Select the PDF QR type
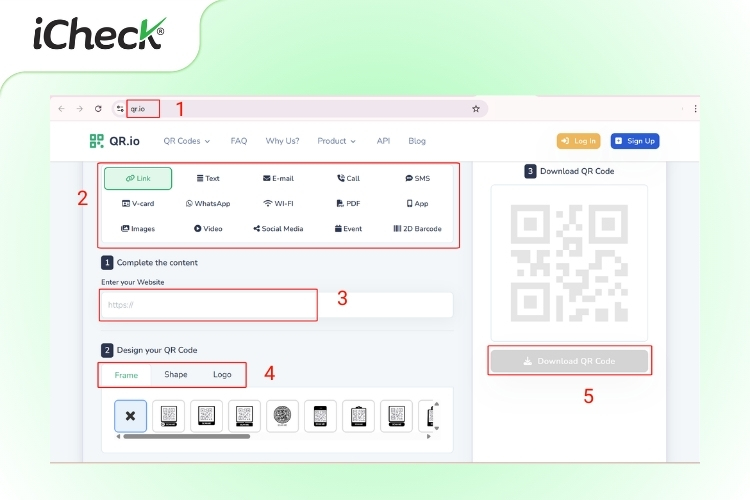750x500 pixels. tap(348, 203)
